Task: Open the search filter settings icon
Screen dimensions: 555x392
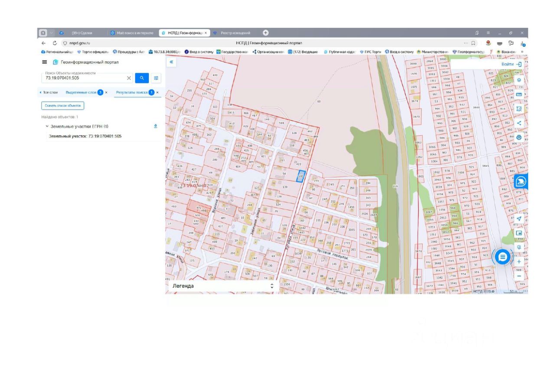Action: (156, 78)
